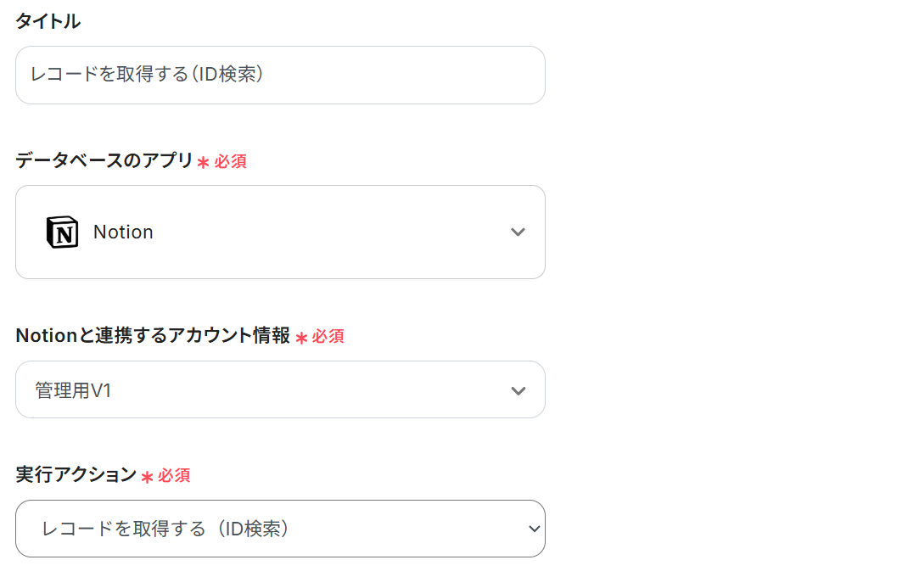Click the 必須 tag next to アカウント情報
Screen dimensions: 908x588
pyautogui.click(x=328, y=336)
